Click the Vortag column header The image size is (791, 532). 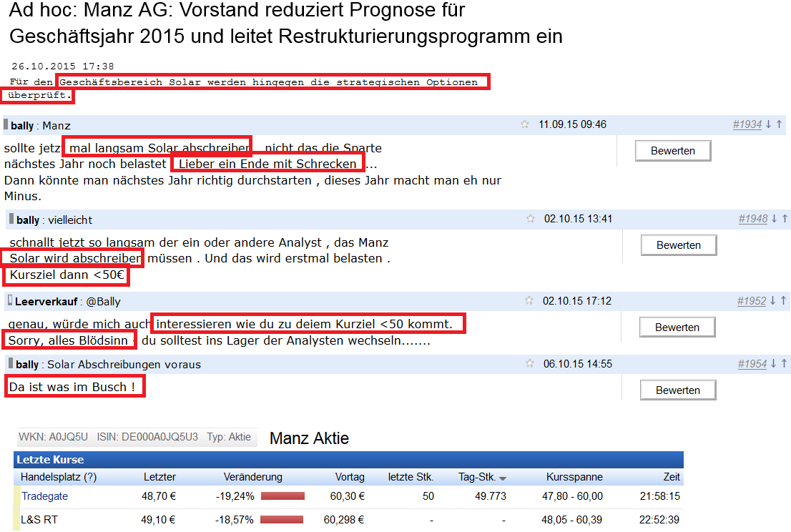click(350, 477)
